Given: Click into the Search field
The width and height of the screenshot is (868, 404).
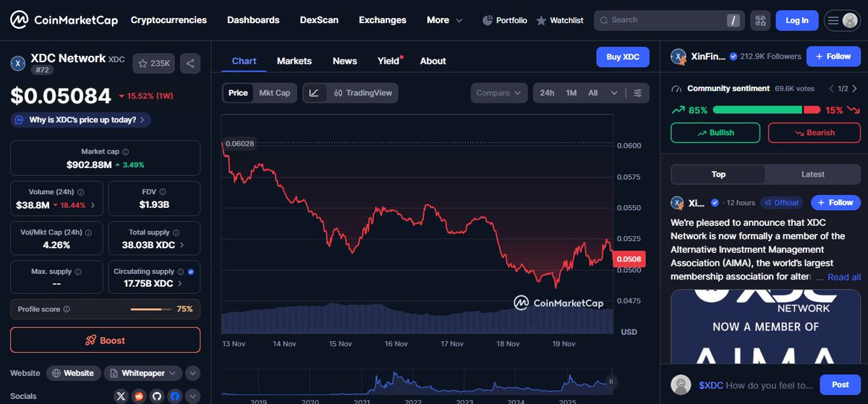Looking at the screenshot, I should pos(669,20).
